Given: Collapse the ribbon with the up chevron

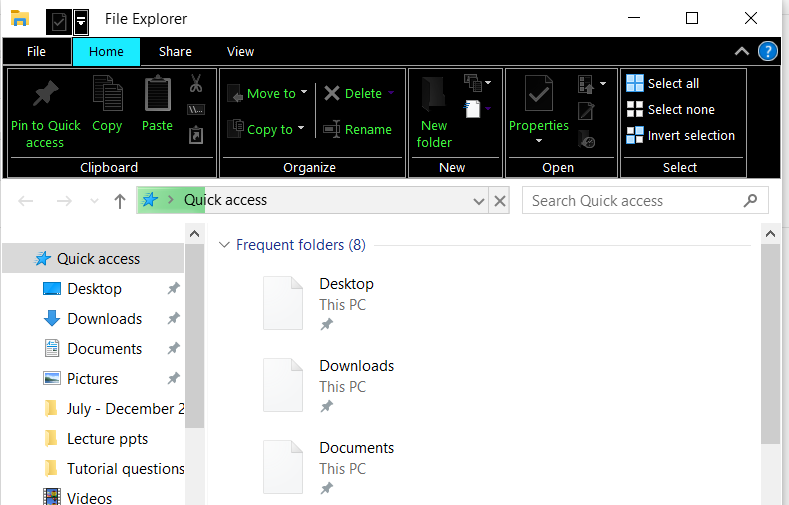Looking at the screenshot, I should [742, 51].
